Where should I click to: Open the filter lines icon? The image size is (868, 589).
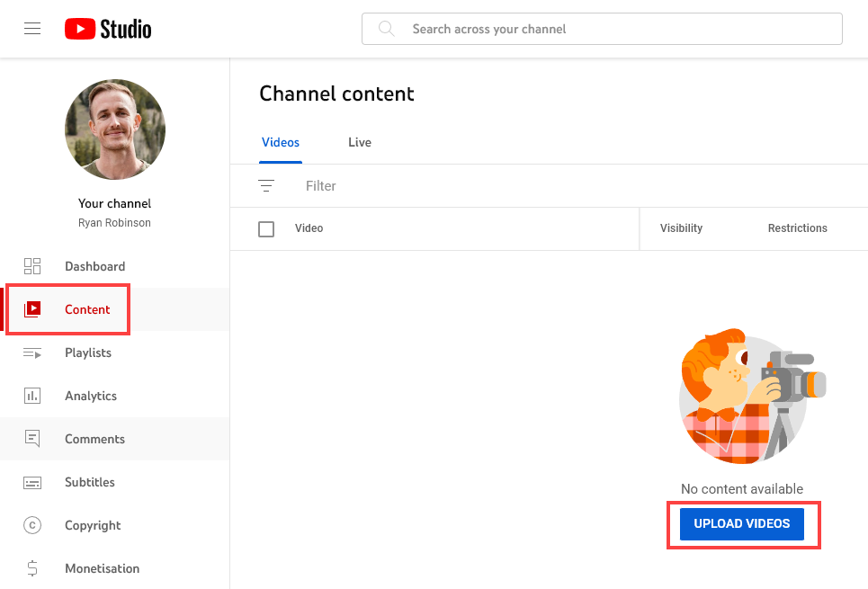[266, 186]
